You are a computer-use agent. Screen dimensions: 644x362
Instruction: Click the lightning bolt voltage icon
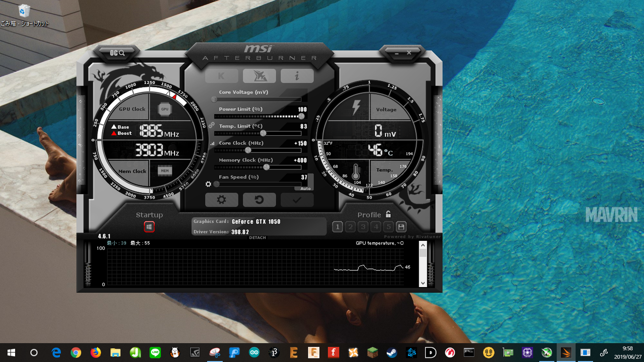point(356,108)
